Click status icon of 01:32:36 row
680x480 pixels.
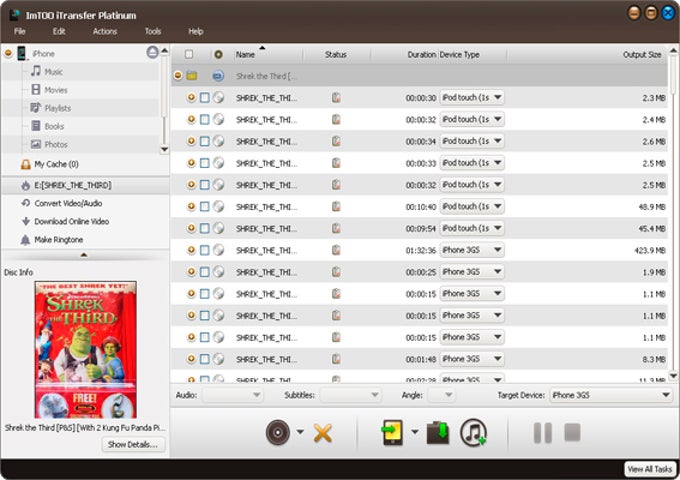(336, 250)
